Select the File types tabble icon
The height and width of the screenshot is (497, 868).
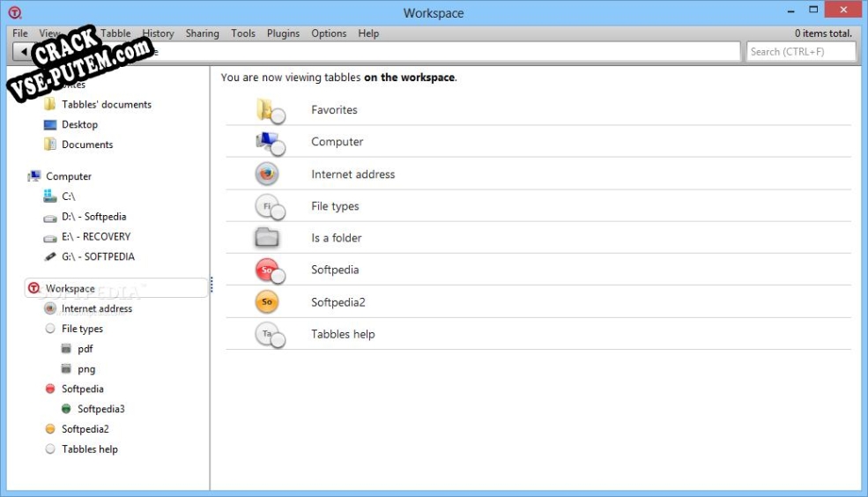tap(271, 207)
